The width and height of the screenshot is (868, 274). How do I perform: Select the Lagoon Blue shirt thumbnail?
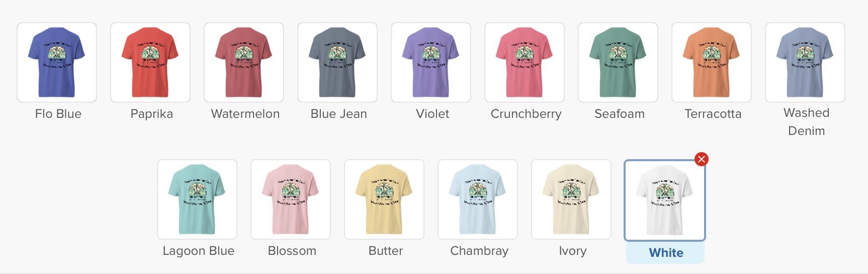pos(197,199)
